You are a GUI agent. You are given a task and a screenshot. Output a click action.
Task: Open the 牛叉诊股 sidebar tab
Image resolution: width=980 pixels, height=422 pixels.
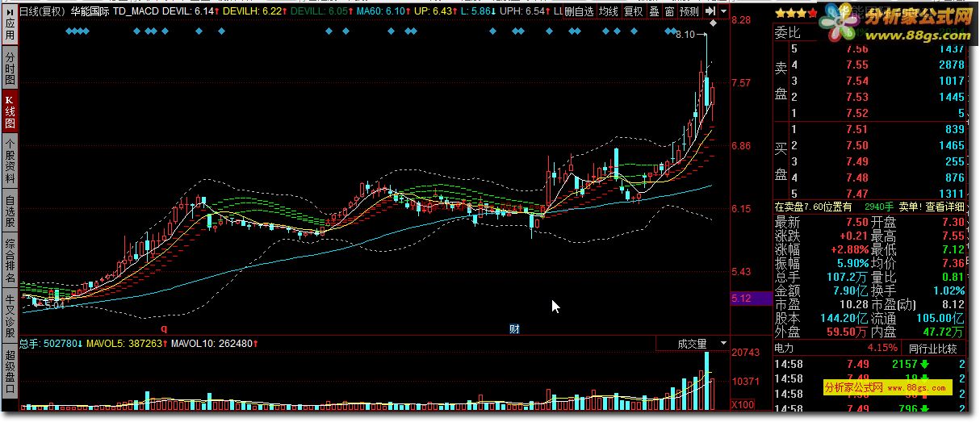[x=10, y=315]
